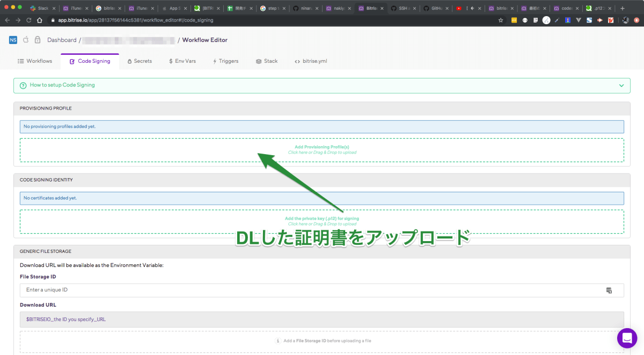
Task: Click the NS account badge
Action: point(13,40)
